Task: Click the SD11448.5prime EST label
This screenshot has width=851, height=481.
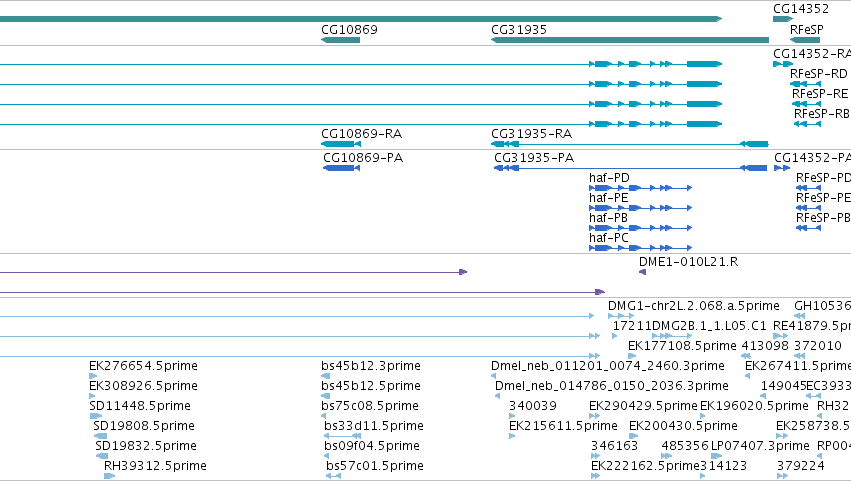Action: tap(140, 406)
